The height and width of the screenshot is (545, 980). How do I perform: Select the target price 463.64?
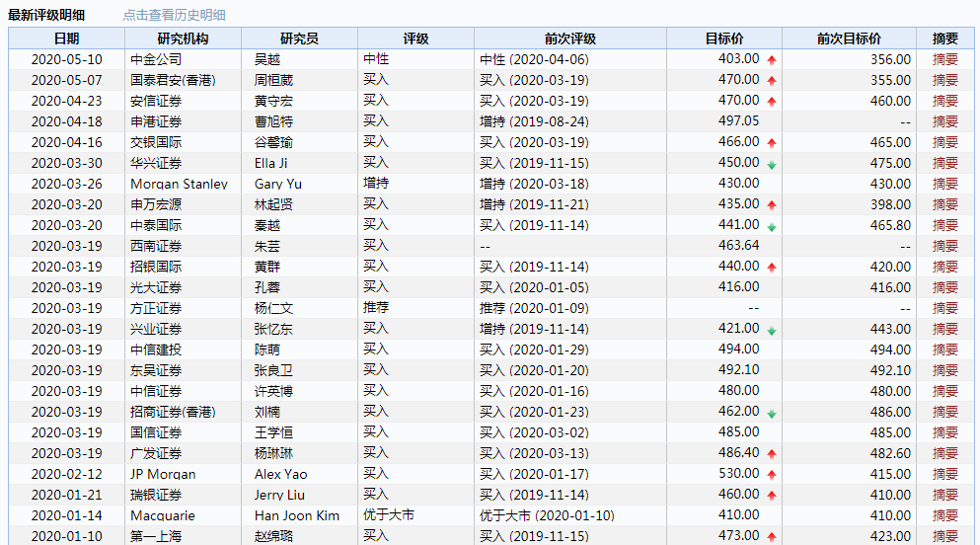coord(739,246)
